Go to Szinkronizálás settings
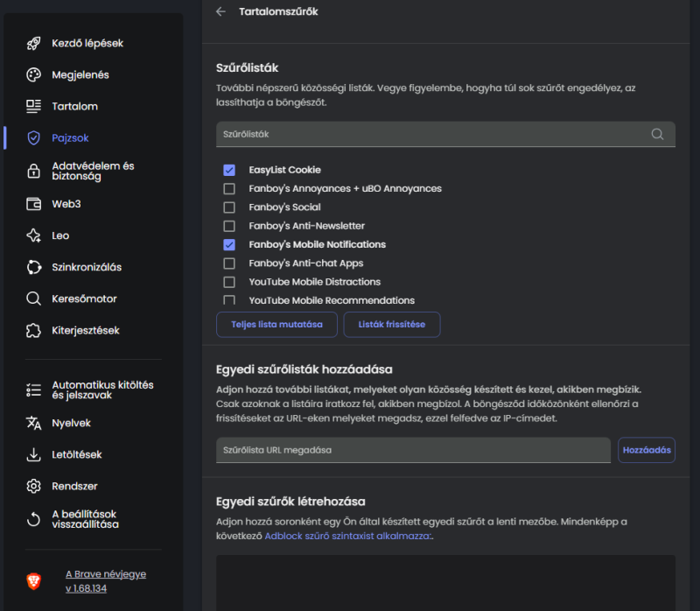The width and height of the screenshot is (700, 611). pos(87,267)
